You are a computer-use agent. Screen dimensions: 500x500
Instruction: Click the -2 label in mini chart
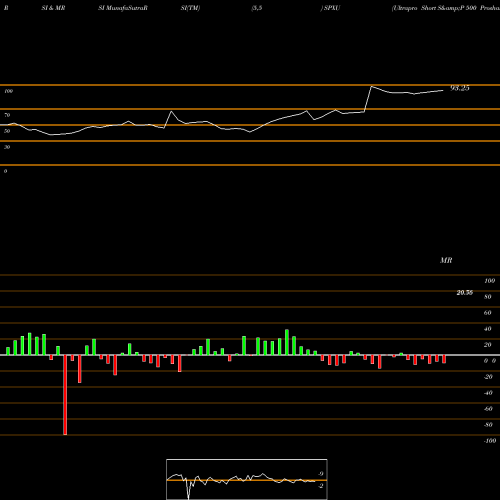[x=320, y=486]
